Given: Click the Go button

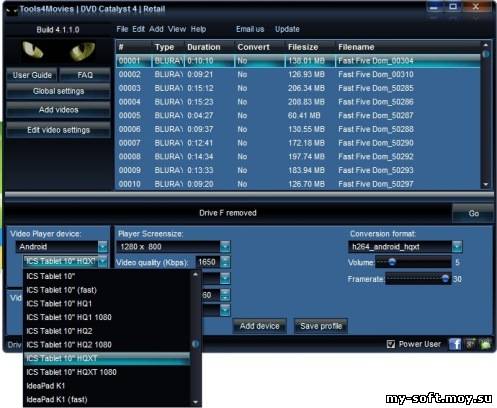Looking at the screenshot, I should click(x=473, y=213).
